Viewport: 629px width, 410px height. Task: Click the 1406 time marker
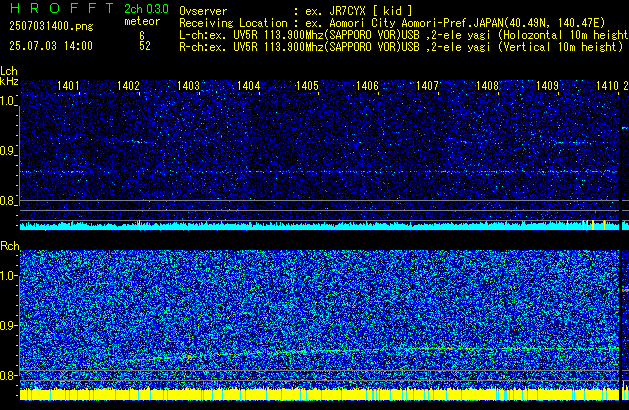(x=367, y=86)
